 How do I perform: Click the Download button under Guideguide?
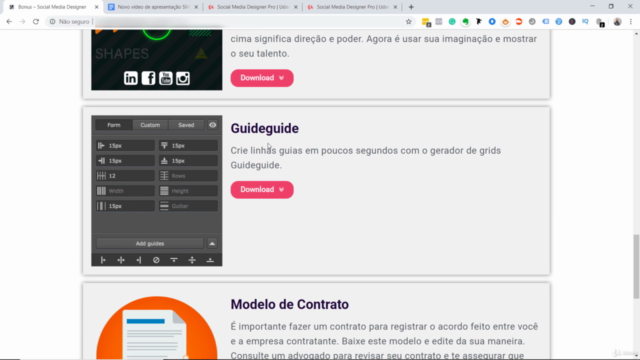click(x=262, y=190)
